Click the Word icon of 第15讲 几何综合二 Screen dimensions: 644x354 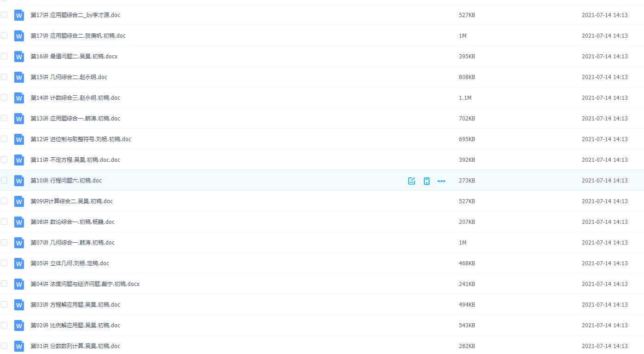(x=19, y=77)
